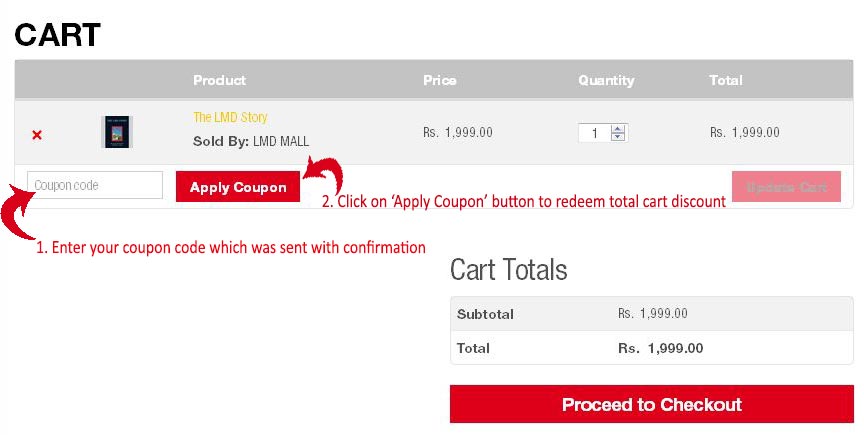Click the bold Rs. 1,999.00 cart total
864x435 pixels.
660,348
